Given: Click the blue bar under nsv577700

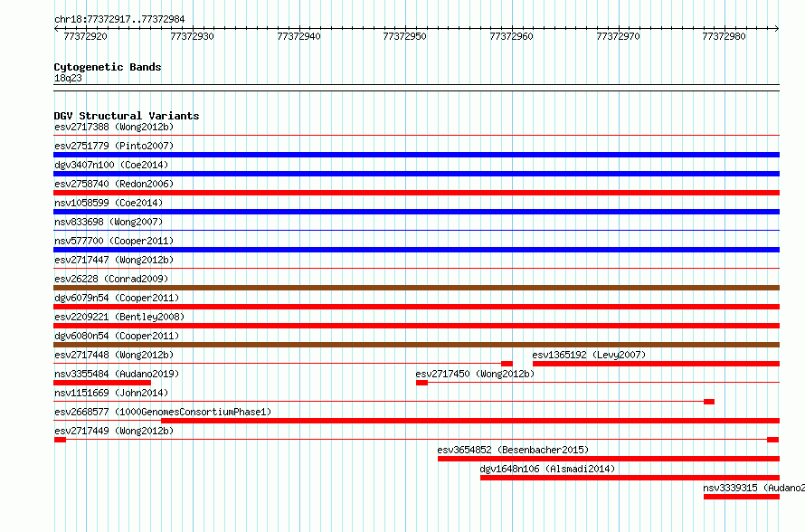Looking at the screenshot, I should [x=416, y=250].
